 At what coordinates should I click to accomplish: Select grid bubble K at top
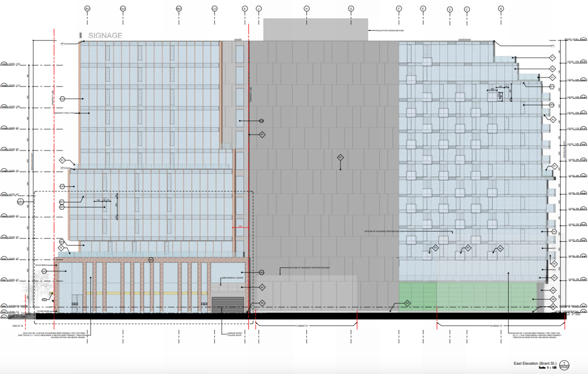point(244,9)
